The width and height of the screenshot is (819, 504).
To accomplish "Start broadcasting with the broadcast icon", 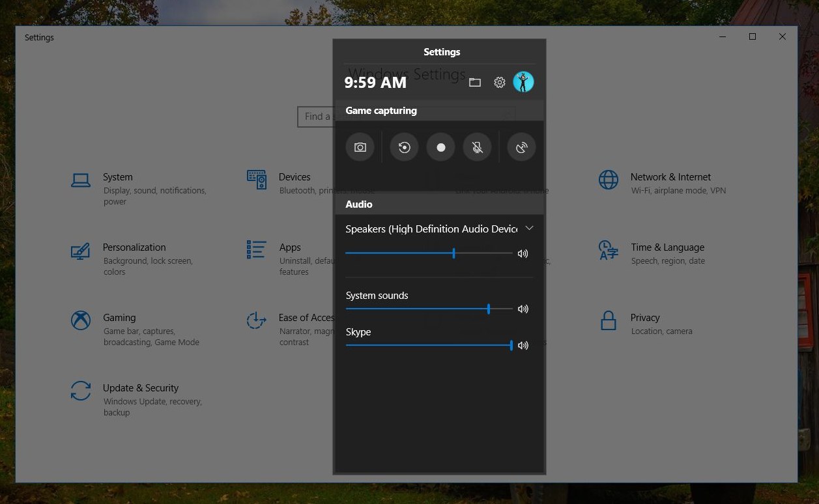I will [x=521, y=147].
